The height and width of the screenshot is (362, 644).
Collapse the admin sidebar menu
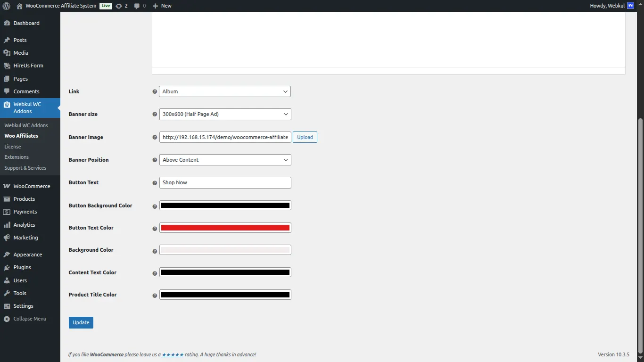coord(25,319)
